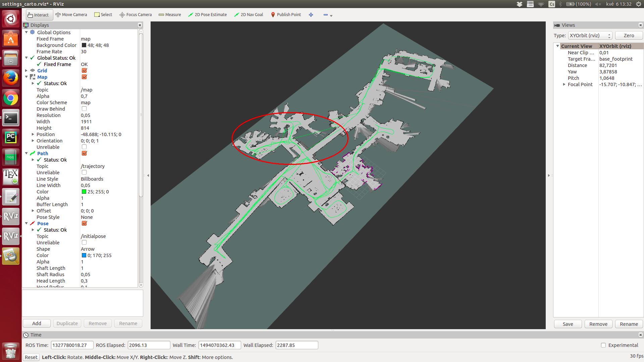Click the Zero view button

tap(629, 36)
